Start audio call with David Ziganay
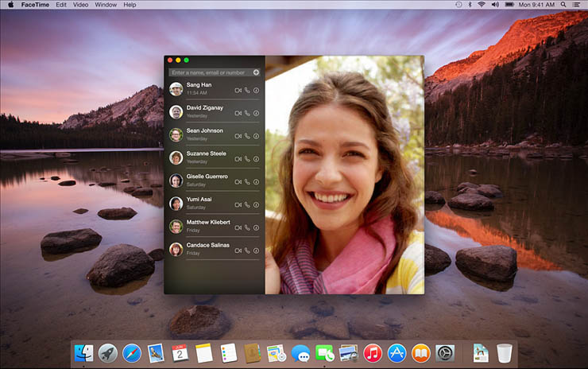This screenshot has height=369, width=588. (247, 114)
